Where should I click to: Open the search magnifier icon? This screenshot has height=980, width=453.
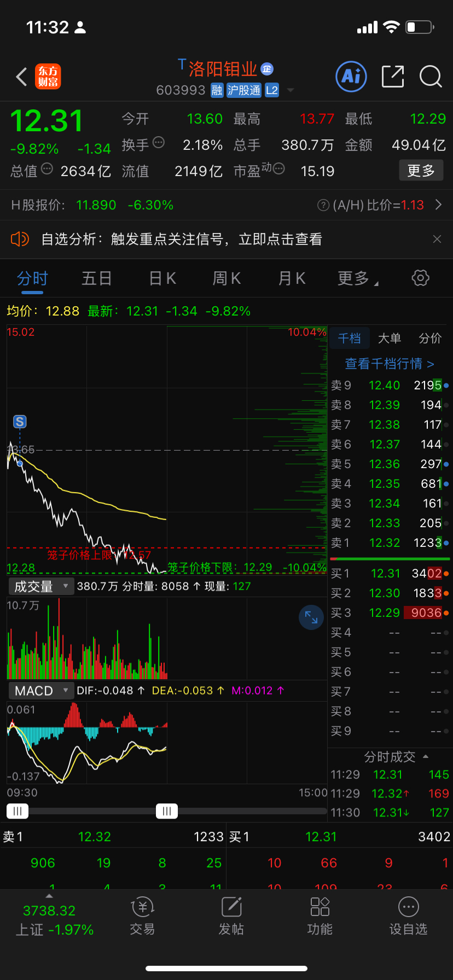click(431, 77)
